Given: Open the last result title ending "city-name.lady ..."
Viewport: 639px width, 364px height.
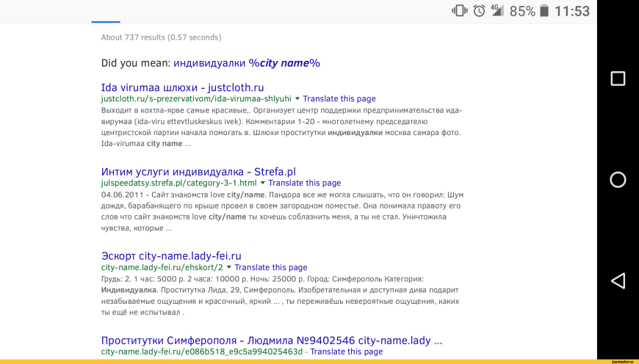Looking at the screenshot, I should [x=271, y=341].
